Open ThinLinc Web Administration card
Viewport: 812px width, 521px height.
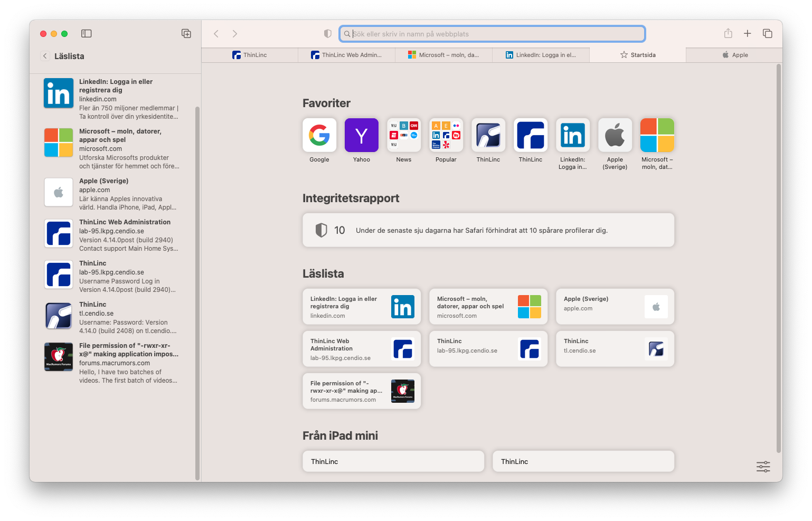(x=362, y=349)
